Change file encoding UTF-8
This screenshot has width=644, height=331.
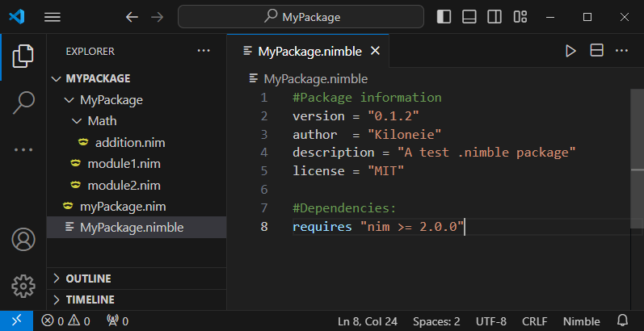tap(491, 321)
